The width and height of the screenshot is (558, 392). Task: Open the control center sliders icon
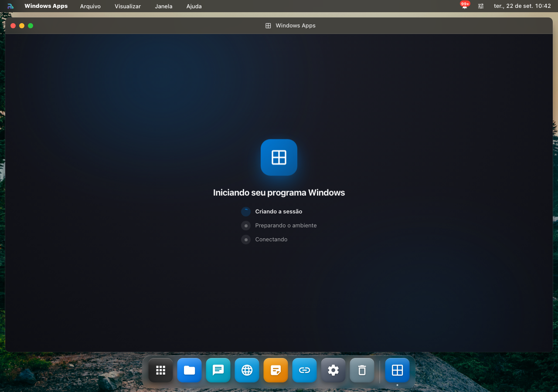(x=481, y=6)
